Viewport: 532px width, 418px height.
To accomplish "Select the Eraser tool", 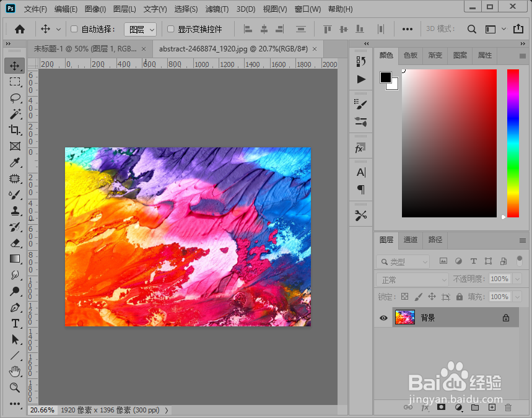I will coord(15,243).
